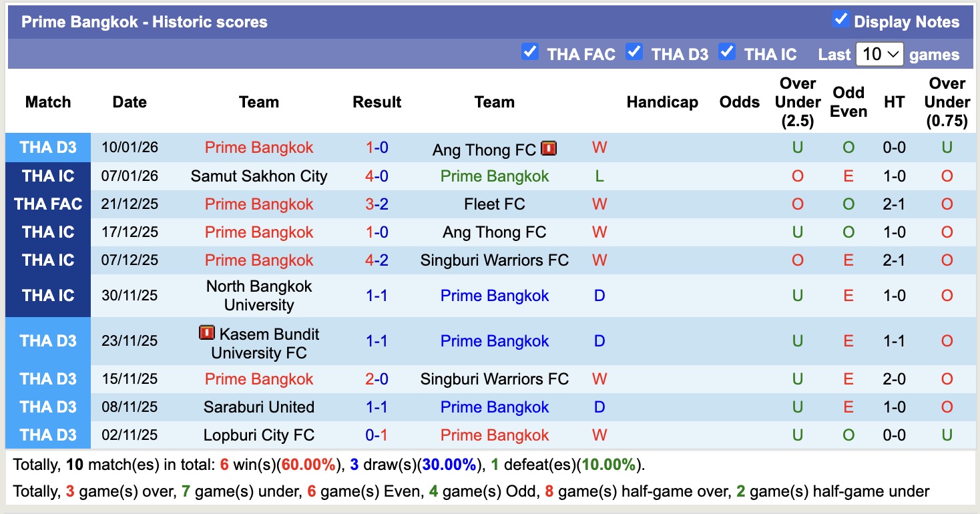The height and width of the screenshot is (514, 980).
Task: Select the THA D3 label on the 10/01/26 row
Action: pos(47,148)
